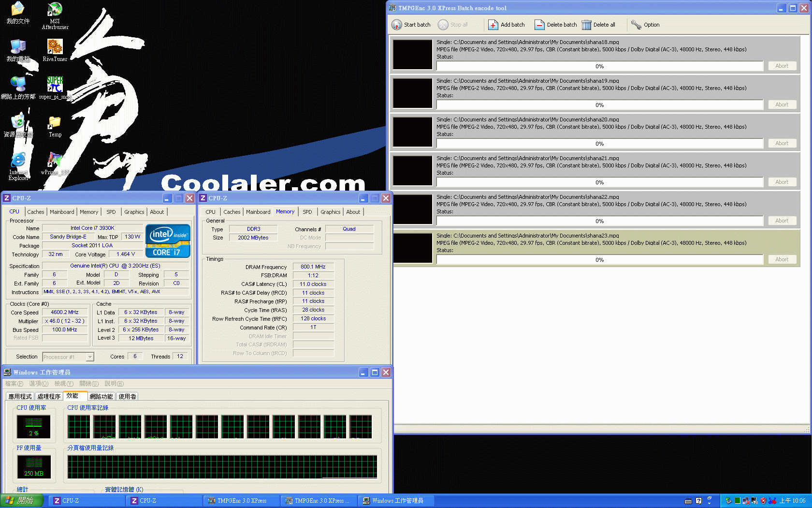This screenshot has height=508, width=812.
Task: Click the Delete all trash icon
Action: coord(586,25)
